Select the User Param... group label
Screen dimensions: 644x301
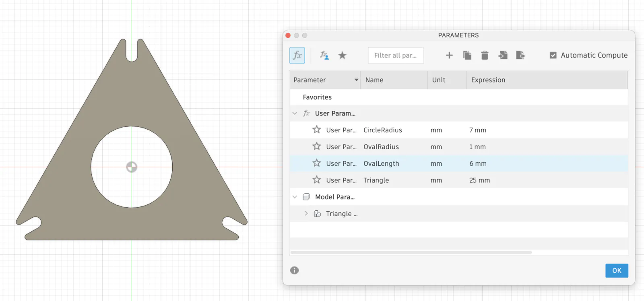(x=335, y=113)
